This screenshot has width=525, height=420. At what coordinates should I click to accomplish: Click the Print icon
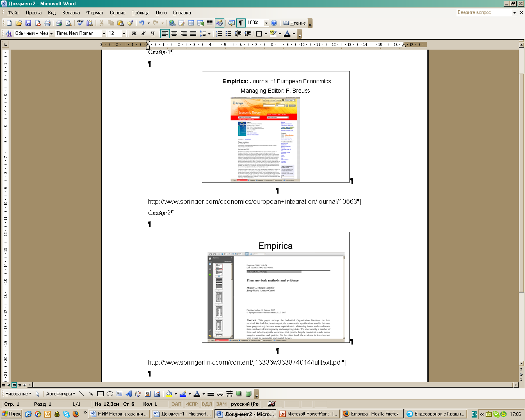coord(59,23)
